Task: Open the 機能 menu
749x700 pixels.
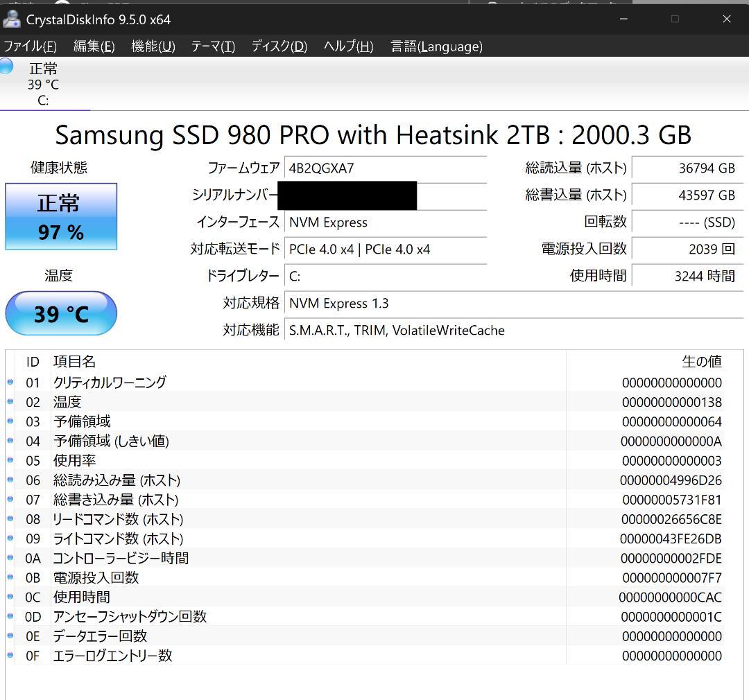Action: (x=153, y=46)
